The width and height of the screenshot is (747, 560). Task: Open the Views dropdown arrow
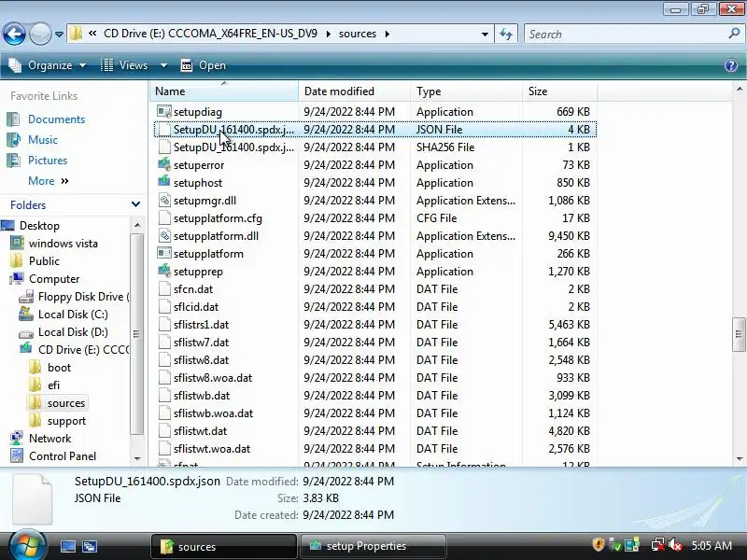[x=163, y=65]
